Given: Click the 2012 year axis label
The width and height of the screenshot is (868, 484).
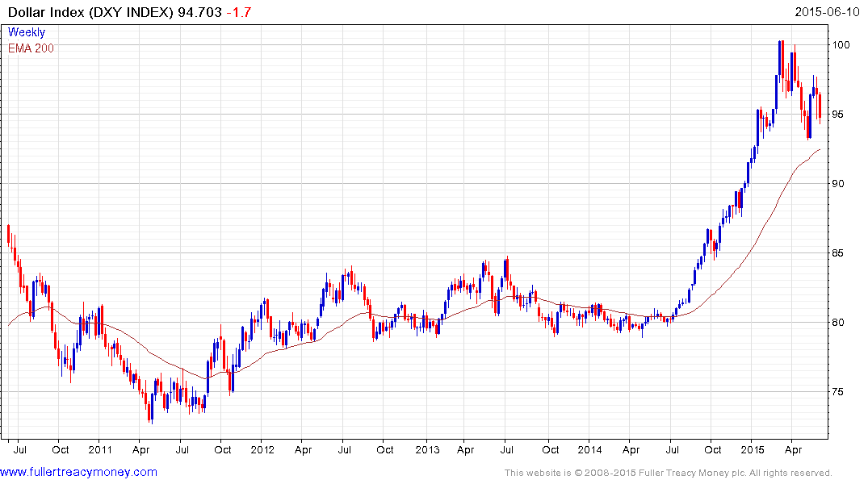Looking at the screenshot, I should (262, 450).
